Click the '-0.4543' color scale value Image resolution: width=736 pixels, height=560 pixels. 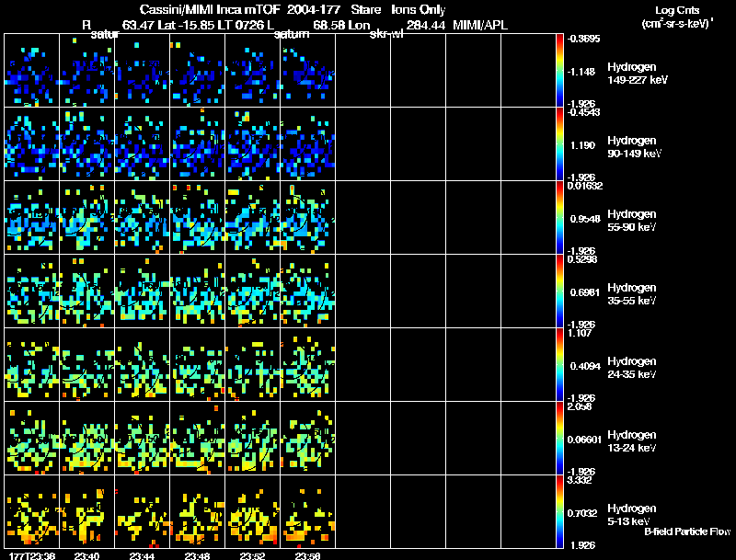pyautogui.click(x=583, y=112)
